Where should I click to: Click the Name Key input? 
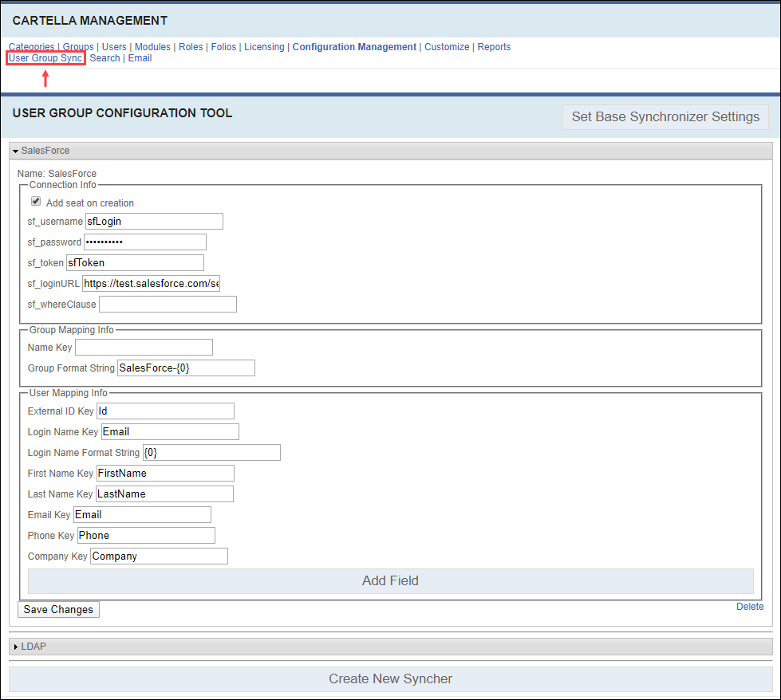(144, 348)
